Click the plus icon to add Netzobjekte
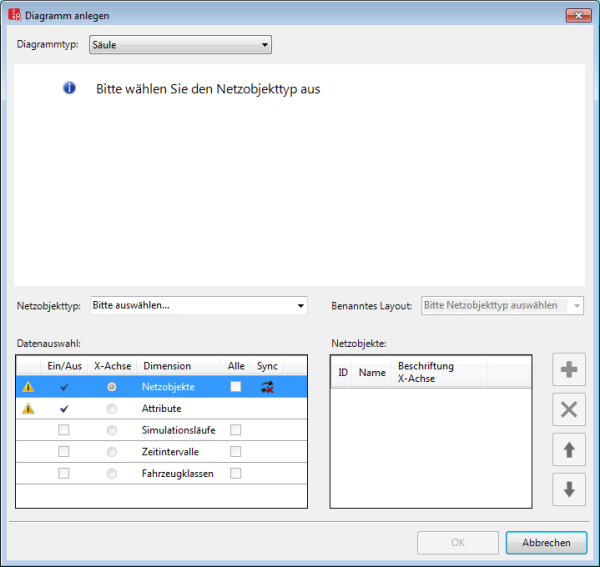The width and height of the screenshot is (600, 567). point(569,369)
